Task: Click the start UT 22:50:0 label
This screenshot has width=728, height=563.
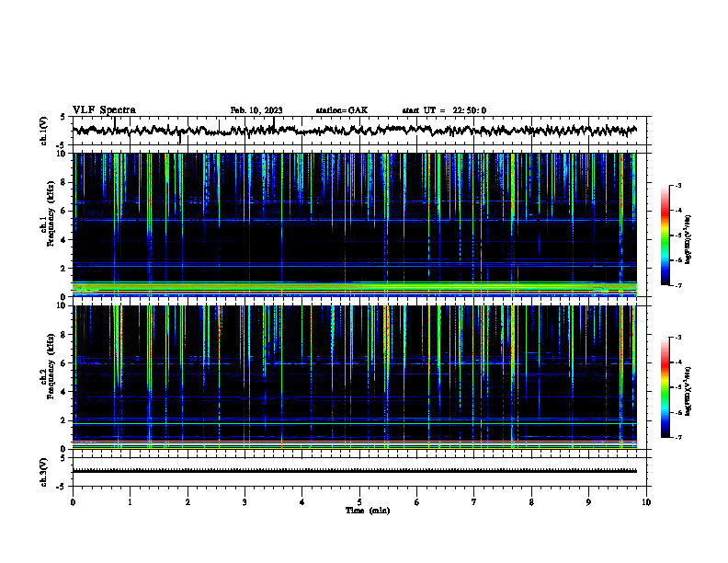Action: (x=444, y=110)
